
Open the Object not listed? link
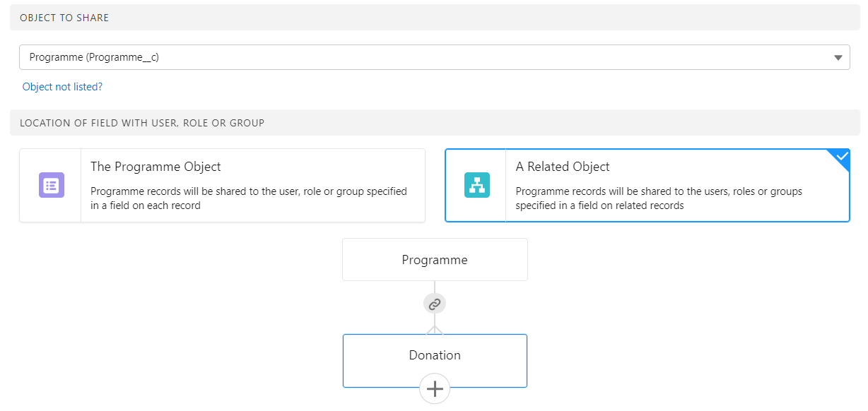[62, 86]
